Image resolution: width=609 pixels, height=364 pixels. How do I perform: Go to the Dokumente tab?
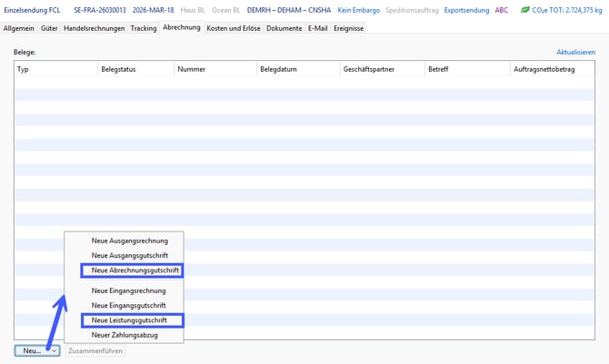pyautogui.click(x=284, y=28)
